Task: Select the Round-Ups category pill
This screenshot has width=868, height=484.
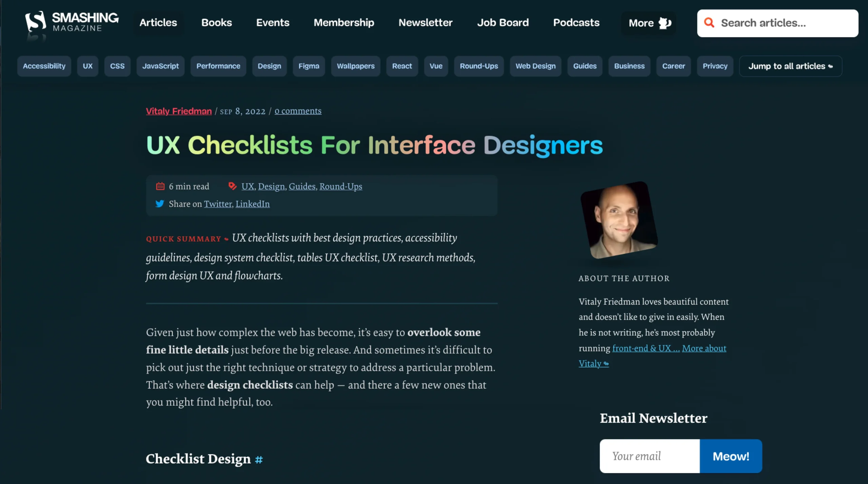Action: click(479, 66)
